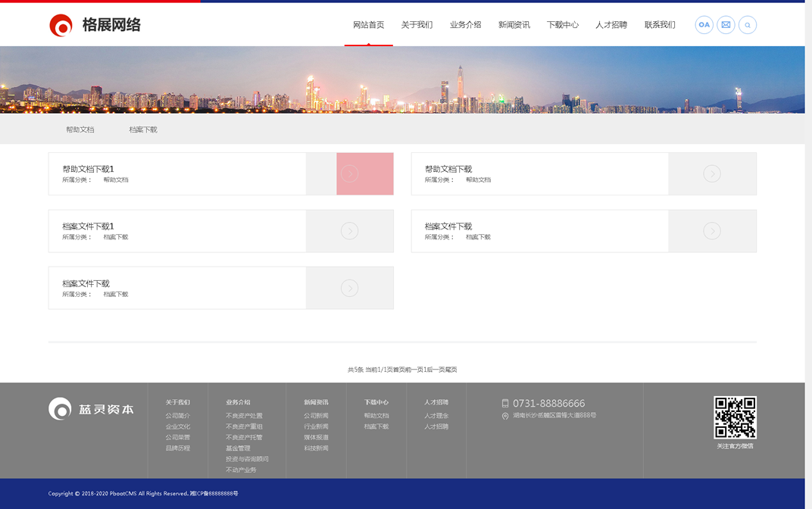Open 关于我们 from the top navigation
The height and width of the screenshot is (509, 812).
(417, 25)
